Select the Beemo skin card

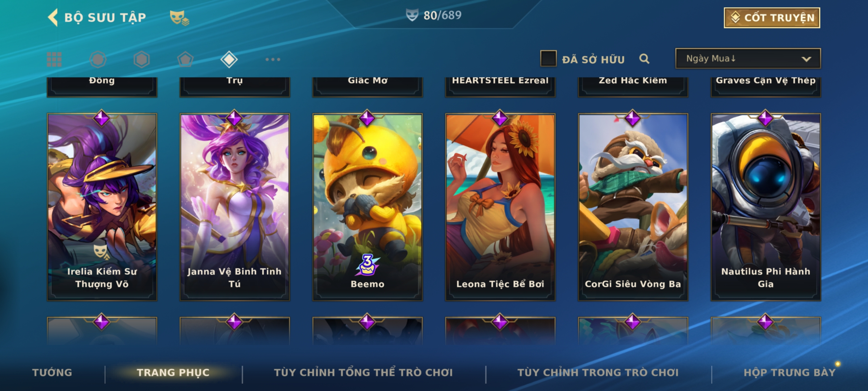(367, 207)
